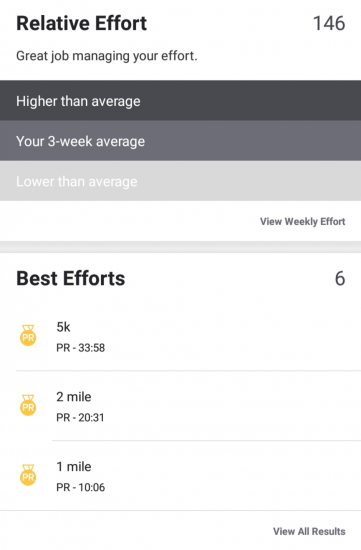Select the Lower than average band
Viewport: 361px width, 550px height.
tap(180, 181)
